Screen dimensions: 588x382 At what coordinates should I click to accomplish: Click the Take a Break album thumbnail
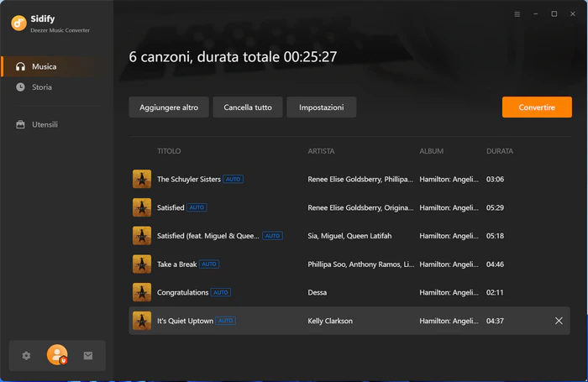[x=142, y=264]
